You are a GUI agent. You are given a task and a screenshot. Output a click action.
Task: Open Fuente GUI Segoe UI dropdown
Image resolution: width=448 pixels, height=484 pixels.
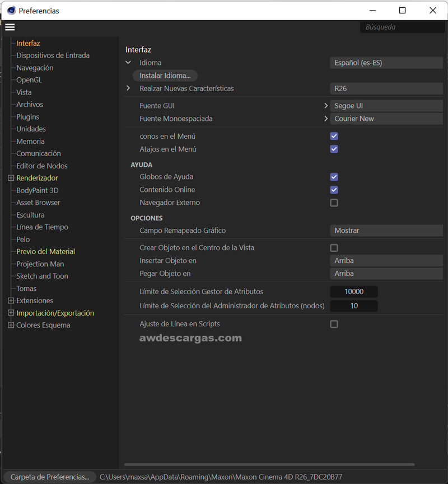point(386,106)
